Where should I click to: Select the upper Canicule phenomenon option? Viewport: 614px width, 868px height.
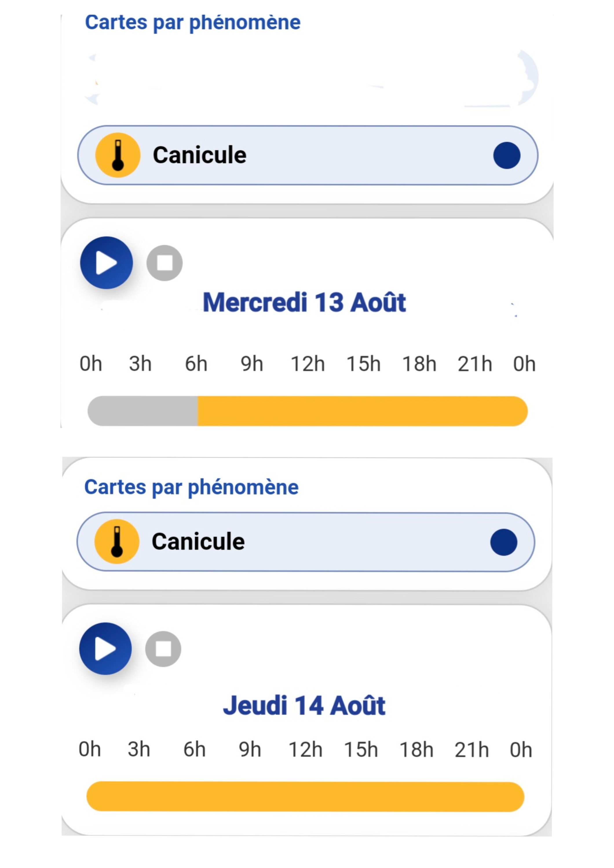click(x=308, y=155)
